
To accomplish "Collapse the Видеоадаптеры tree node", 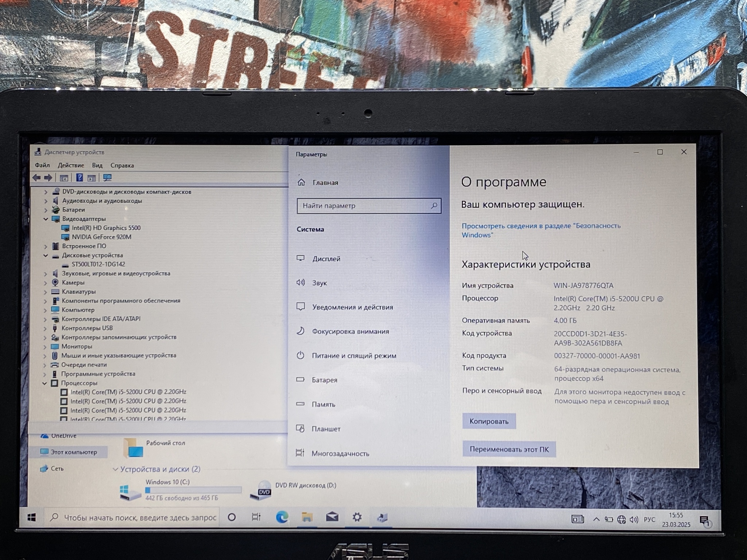I will click(x=46, y=219).
